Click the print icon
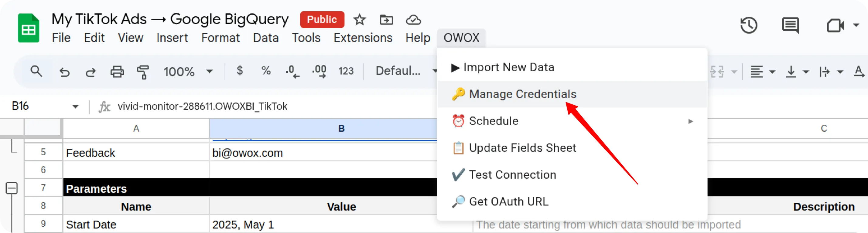 (117, 72)
